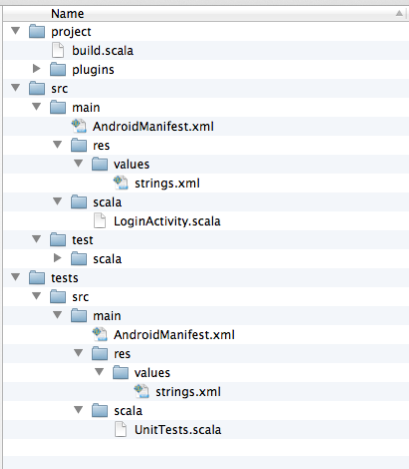Collapse the top-level src folder
The image size is (409, 469).
click(x=15, y=88)
